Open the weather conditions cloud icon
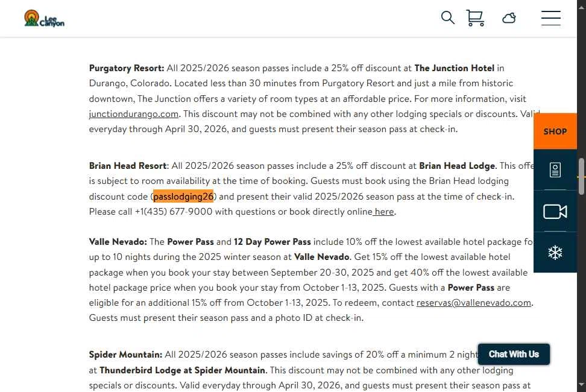 click(x=509, y=18)
